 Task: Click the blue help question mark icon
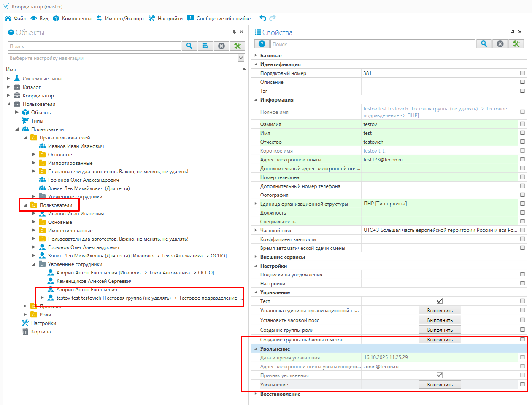click(x=262, y=44)
